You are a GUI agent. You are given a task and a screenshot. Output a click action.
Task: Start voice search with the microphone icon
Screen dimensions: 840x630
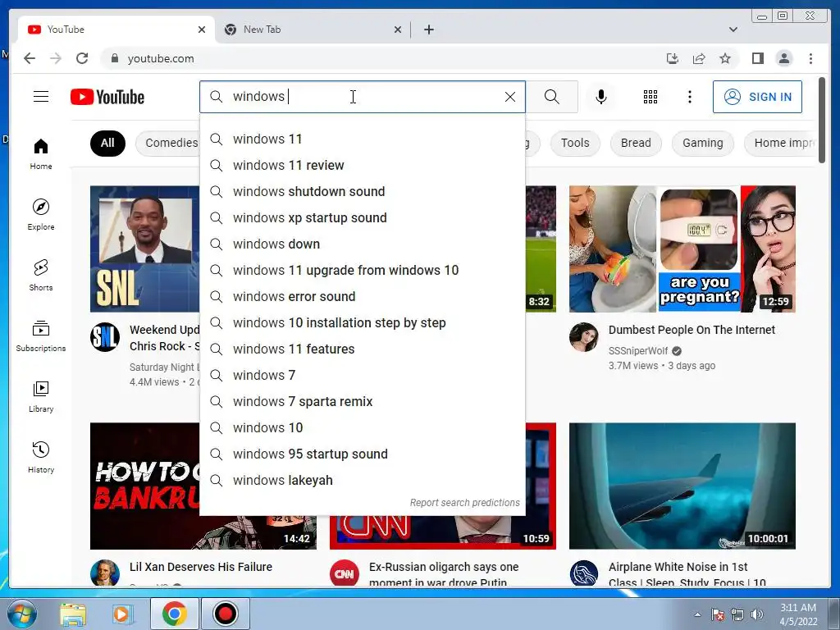(601, 97)
